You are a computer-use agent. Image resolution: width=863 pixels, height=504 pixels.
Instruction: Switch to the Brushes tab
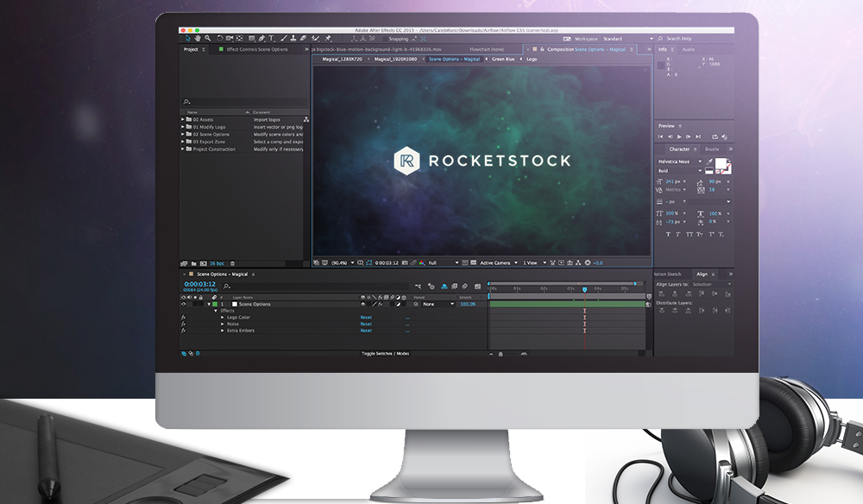click(712, 149)
